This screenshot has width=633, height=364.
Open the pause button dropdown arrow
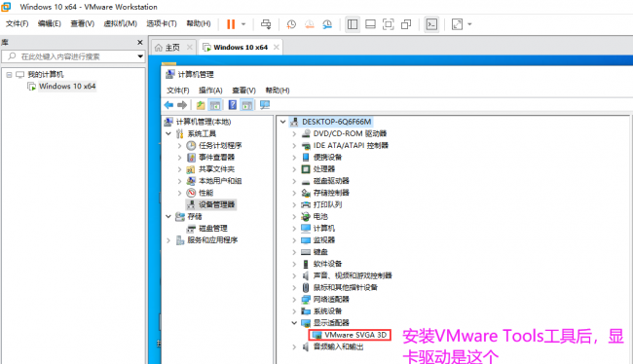pyautogui.click(x=243, y=24)
